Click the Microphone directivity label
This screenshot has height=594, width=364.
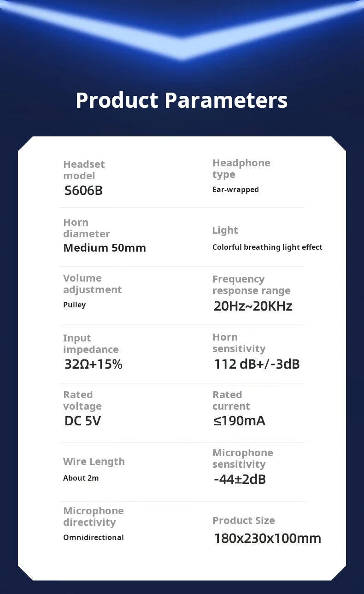(x=94, y=517)
